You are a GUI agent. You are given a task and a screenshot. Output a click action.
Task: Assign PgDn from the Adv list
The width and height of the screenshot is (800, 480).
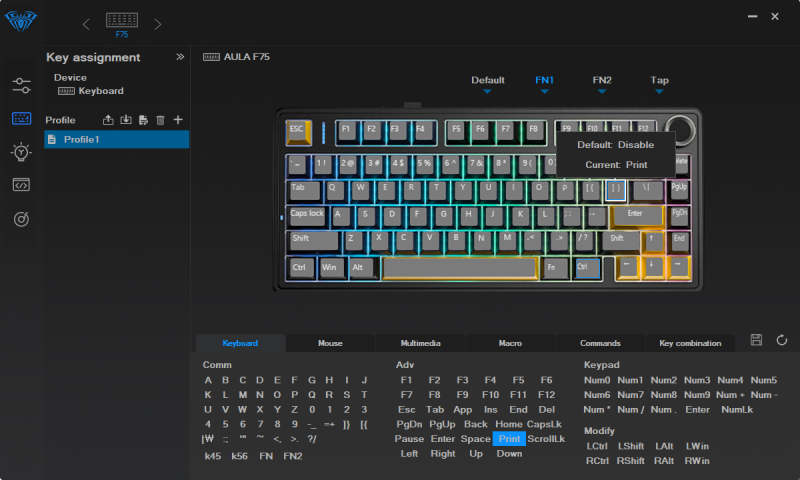coord(409,424)
